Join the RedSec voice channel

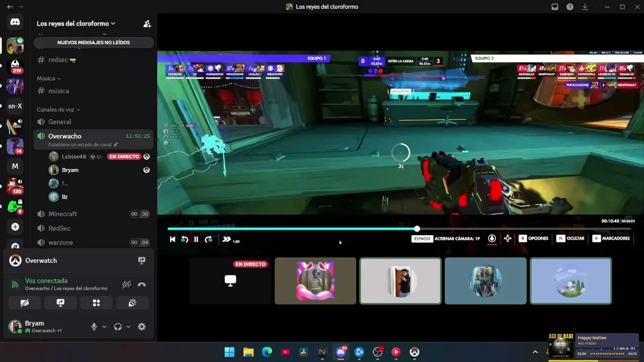pyautogui.click(x=94, y=228)
